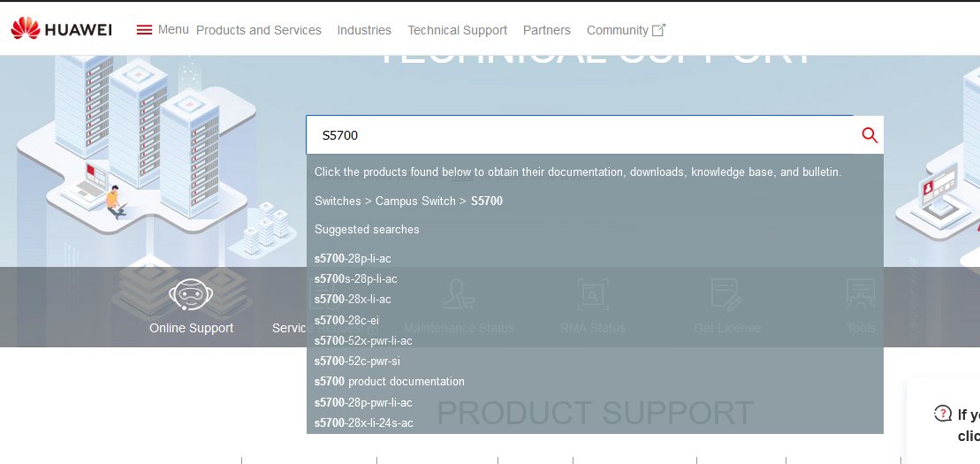Viewport: 980px width, 464px height.
Task: Click the search field containing S5700
Action: tap(580, 135)
